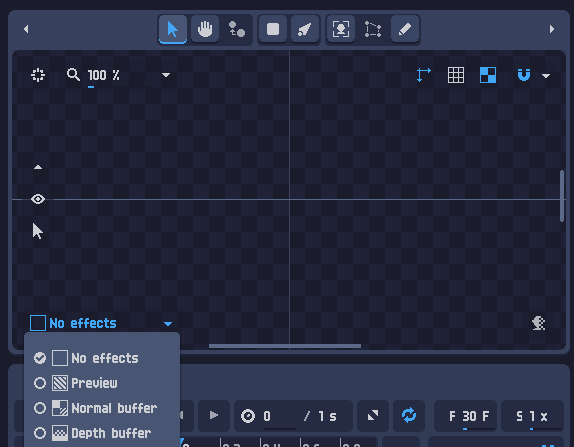
Task: Select the rocket emitter tool
Action: pyautogui.click(x=305, y=29)
